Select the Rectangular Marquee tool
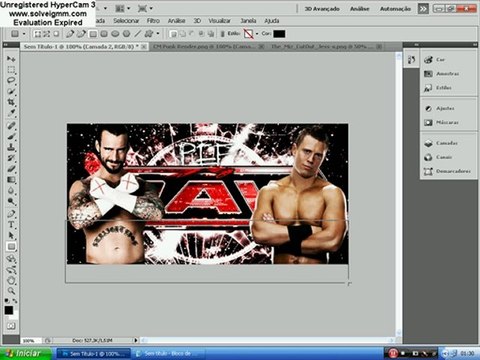Screen dimensions: 480x360 pos(11,70)
